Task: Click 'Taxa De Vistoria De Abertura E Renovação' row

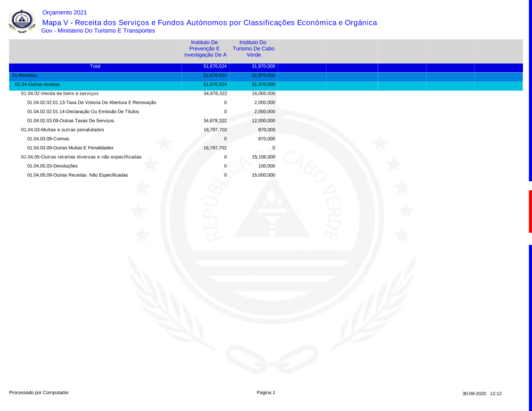Action: click(x=92, y=103)
